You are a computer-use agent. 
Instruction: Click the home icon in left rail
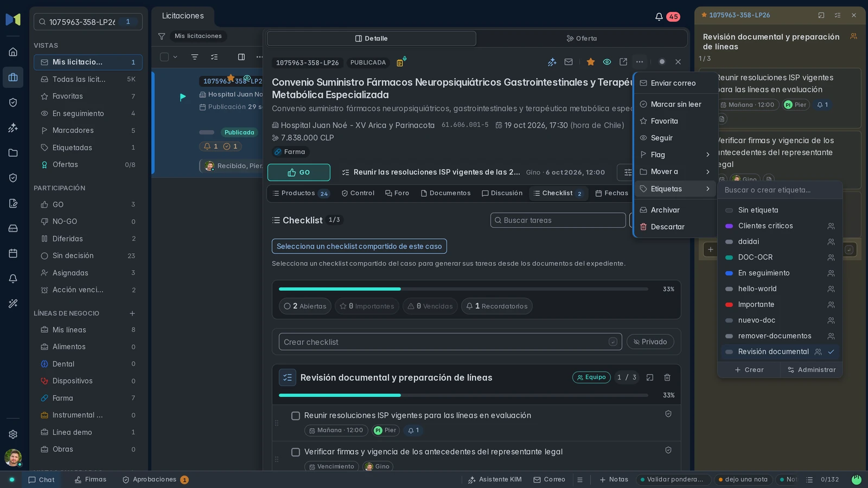13,52
